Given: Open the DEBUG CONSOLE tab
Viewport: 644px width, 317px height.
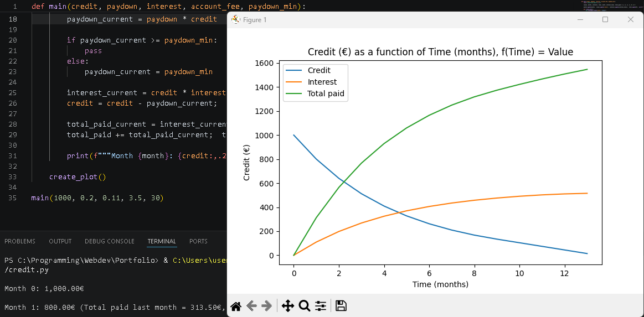Looking at the screenshot, I should [109, 241].
